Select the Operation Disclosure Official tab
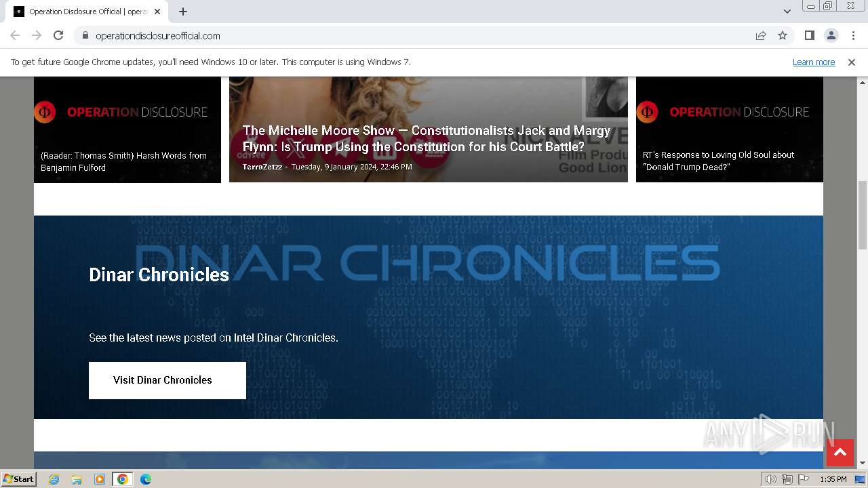 87,12
